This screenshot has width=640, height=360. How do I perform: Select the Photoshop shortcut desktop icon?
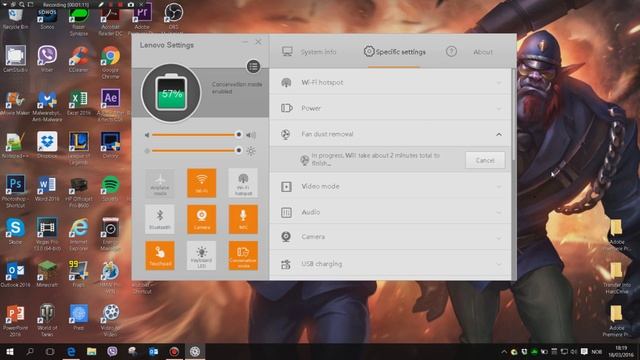pos(15,191)
